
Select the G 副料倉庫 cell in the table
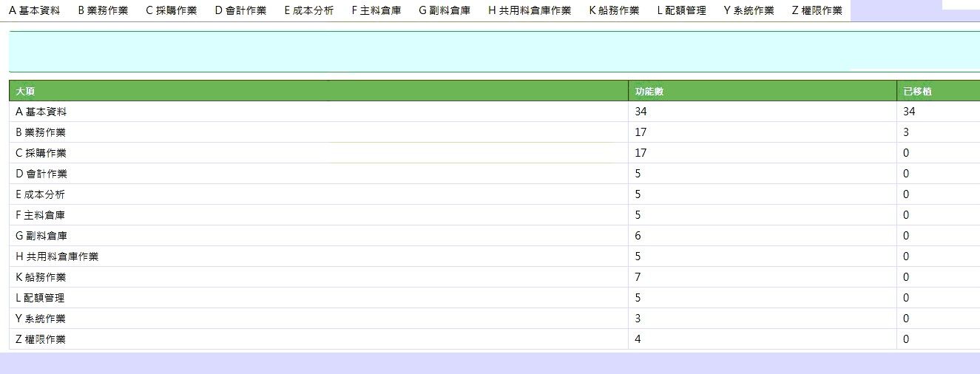click(x=319, y=236)
